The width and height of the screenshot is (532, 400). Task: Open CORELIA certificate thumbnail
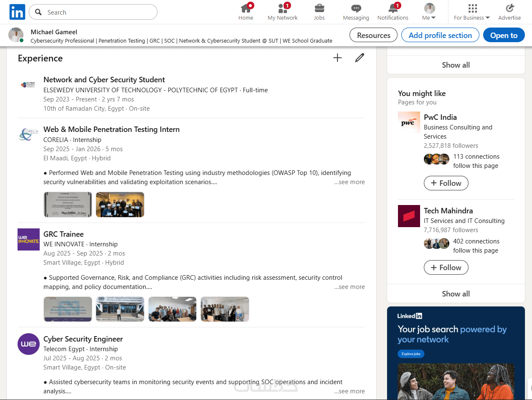point(68,205)
